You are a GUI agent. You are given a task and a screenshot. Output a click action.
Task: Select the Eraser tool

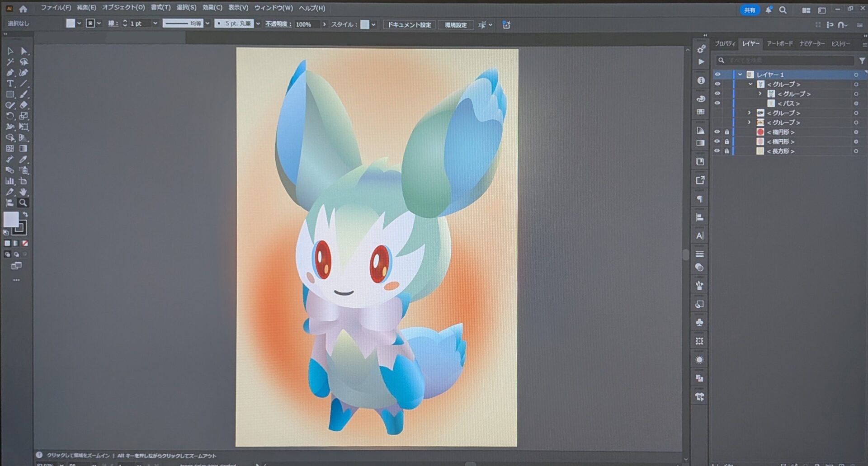pyautogui.click(x=24, y=105)
